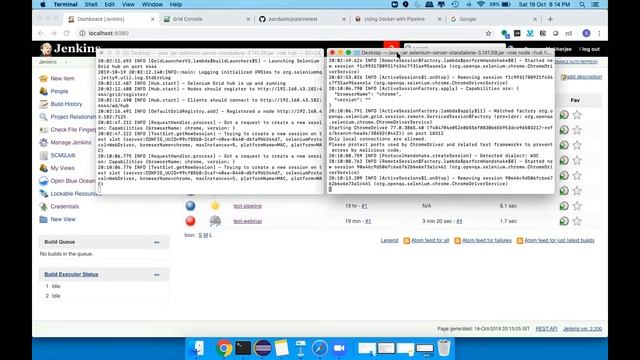The width and height of the screenshot is (640, 360).
Task: Open Google Chrome from the Dock
Action: (x=224, y=348)
